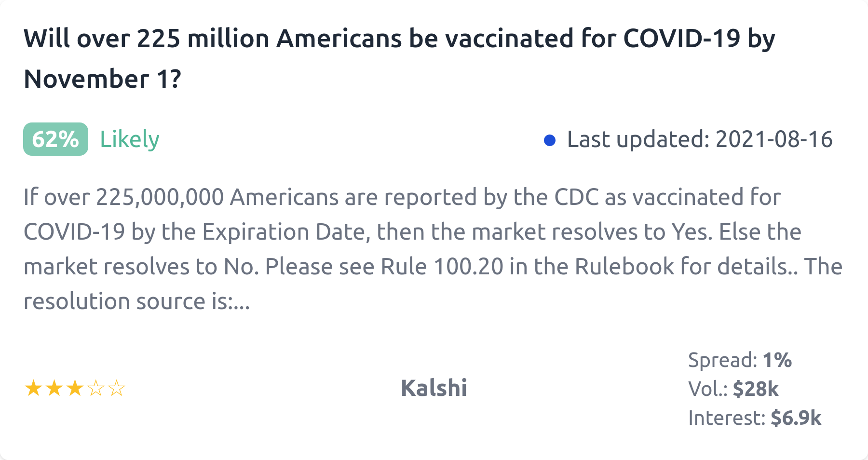Click the fourth, empty rating star
Screen dimensions: 868x460
pyautogui.click(x=95, y=388)
